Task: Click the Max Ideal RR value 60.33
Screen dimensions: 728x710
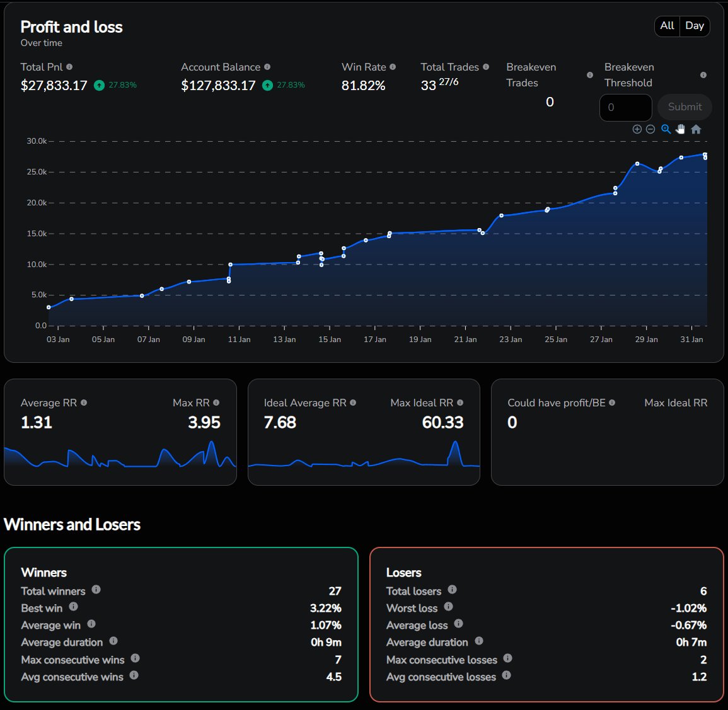Action: (x=442, y=422)
